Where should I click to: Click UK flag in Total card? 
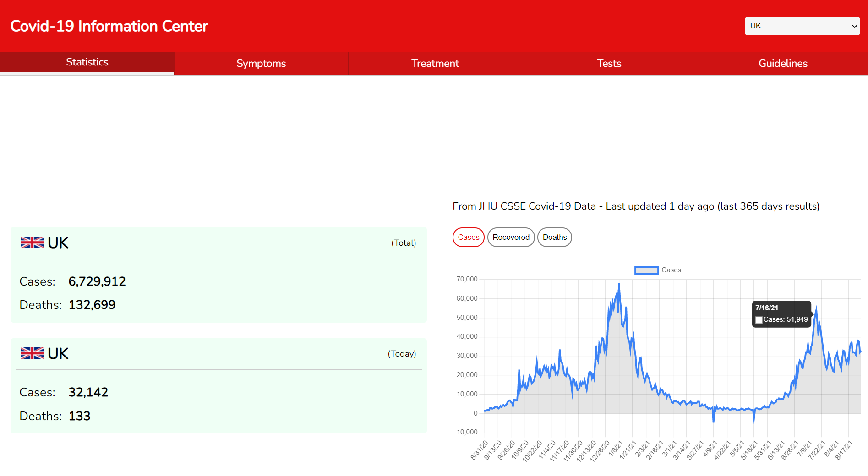click(32, 243)
